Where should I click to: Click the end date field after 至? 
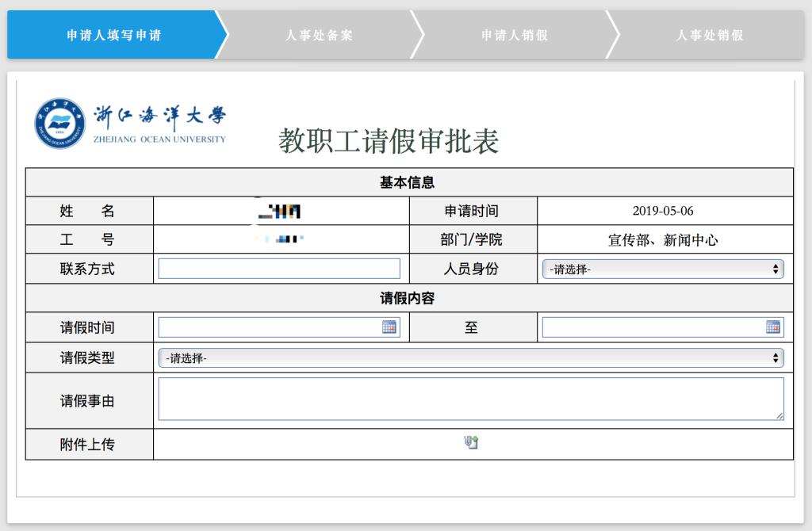(x=653, y=327)
